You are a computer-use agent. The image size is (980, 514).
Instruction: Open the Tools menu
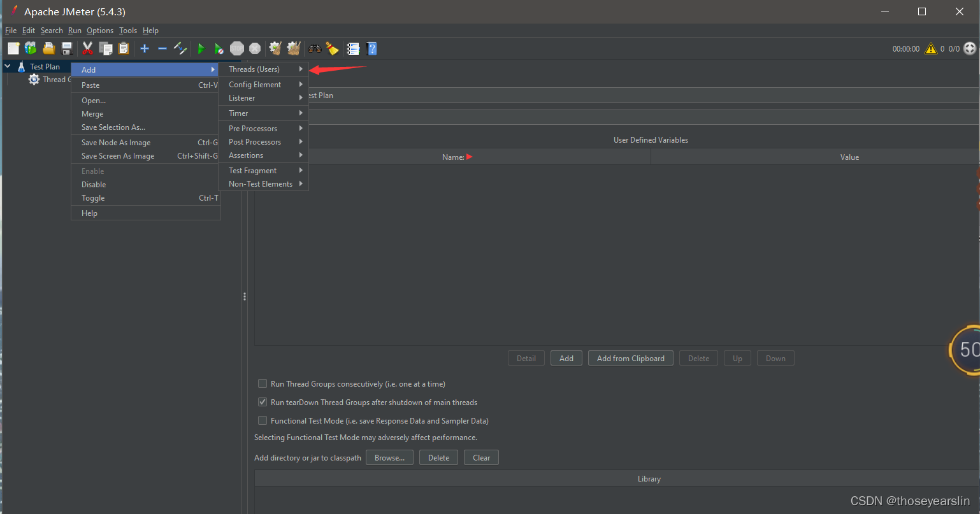click(128, 31)
